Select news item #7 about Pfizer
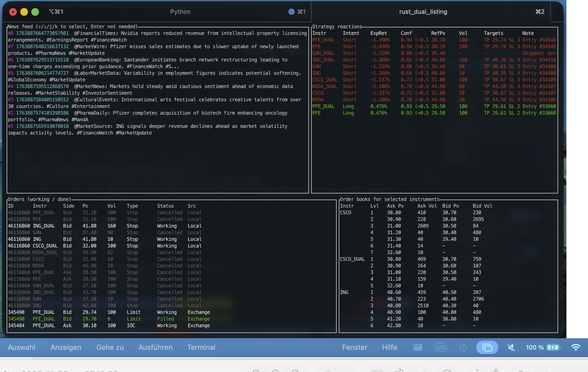 click(152, 46)
